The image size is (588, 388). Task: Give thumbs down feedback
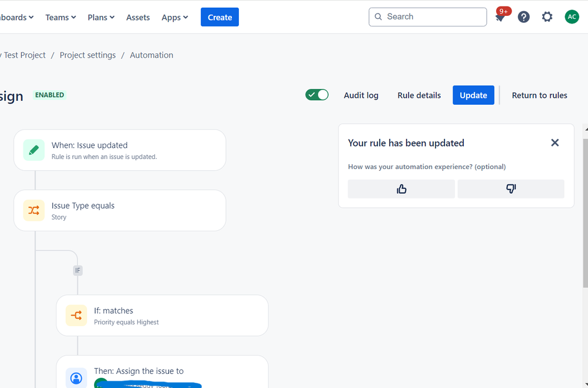(511, 189)
